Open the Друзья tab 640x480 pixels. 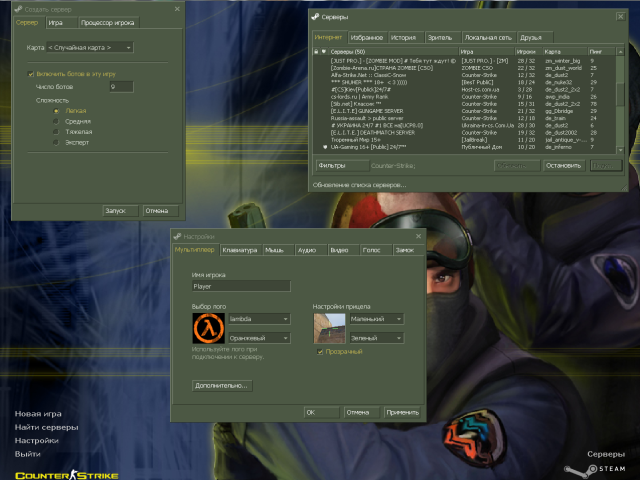[535, 38]
